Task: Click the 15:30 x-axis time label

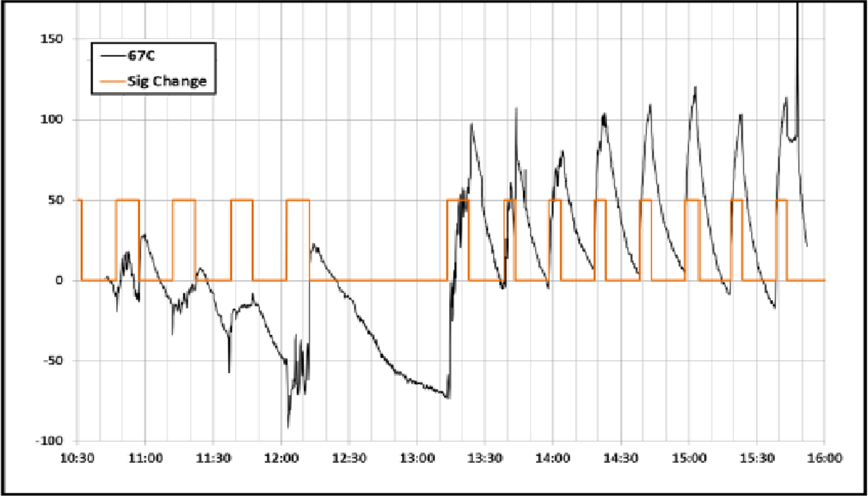Action: [757, 458]
